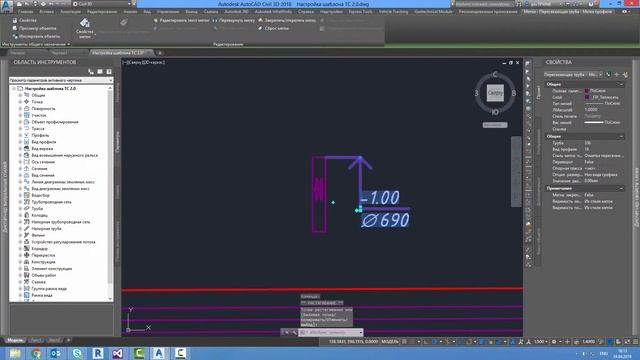
Task: Open the Toolspace active drawing view dropdown
Action: [x=61, y=80]
